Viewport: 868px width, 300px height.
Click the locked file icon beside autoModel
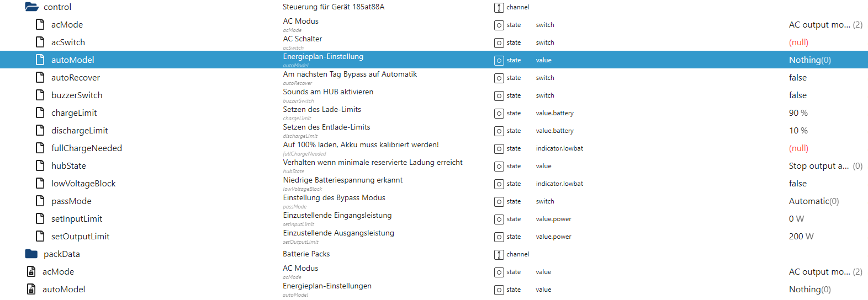[31, 290]
